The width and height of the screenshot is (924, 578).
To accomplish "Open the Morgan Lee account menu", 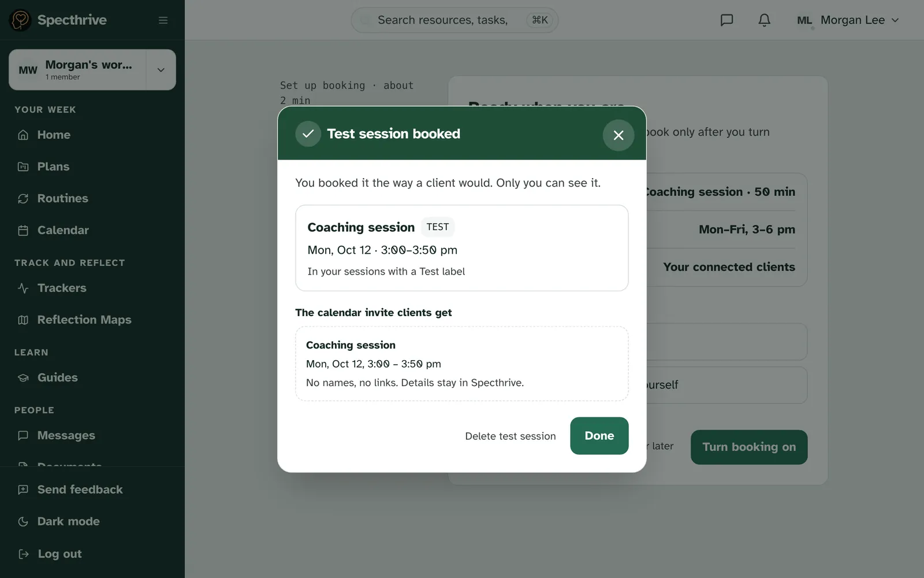I will tap(848, 20).
